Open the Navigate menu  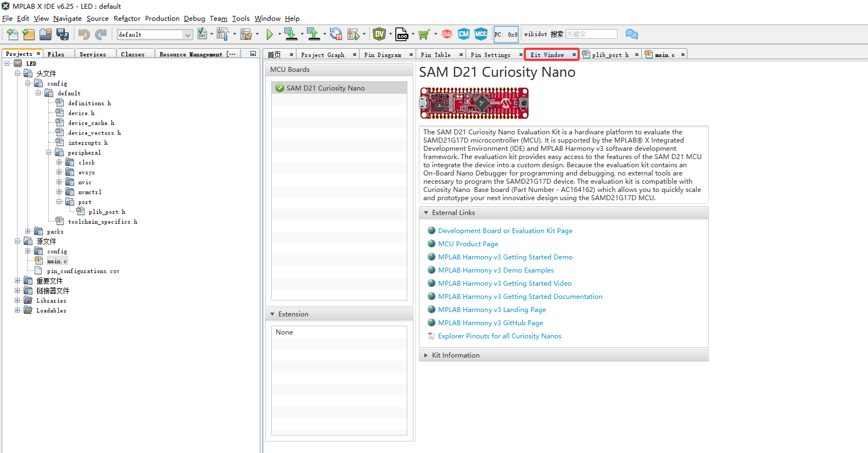pos(68,18)
